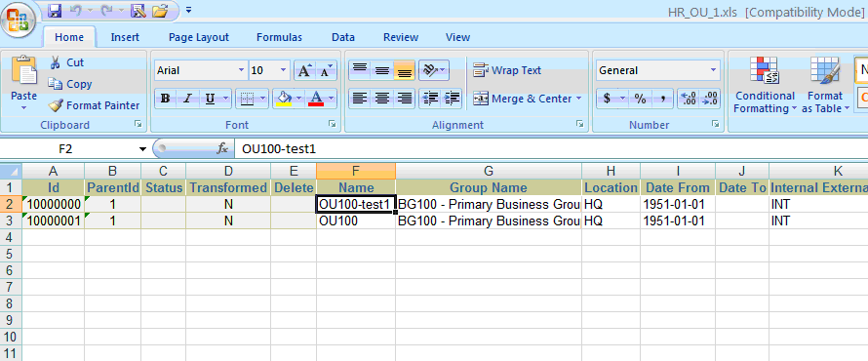Click the Select All corner button

tap(11, 171)
